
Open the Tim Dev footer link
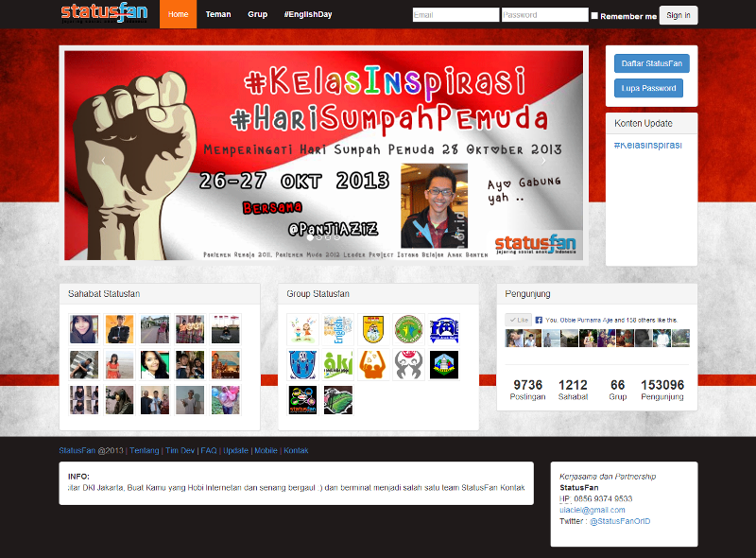point(180,450)
